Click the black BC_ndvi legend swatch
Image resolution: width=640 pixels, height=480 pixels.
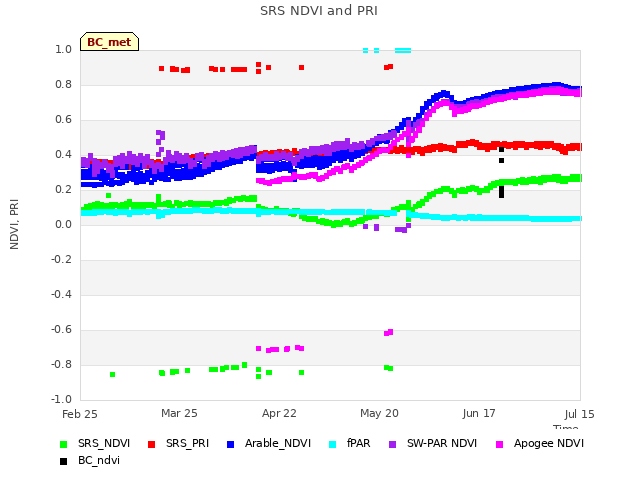pos(63,461)
